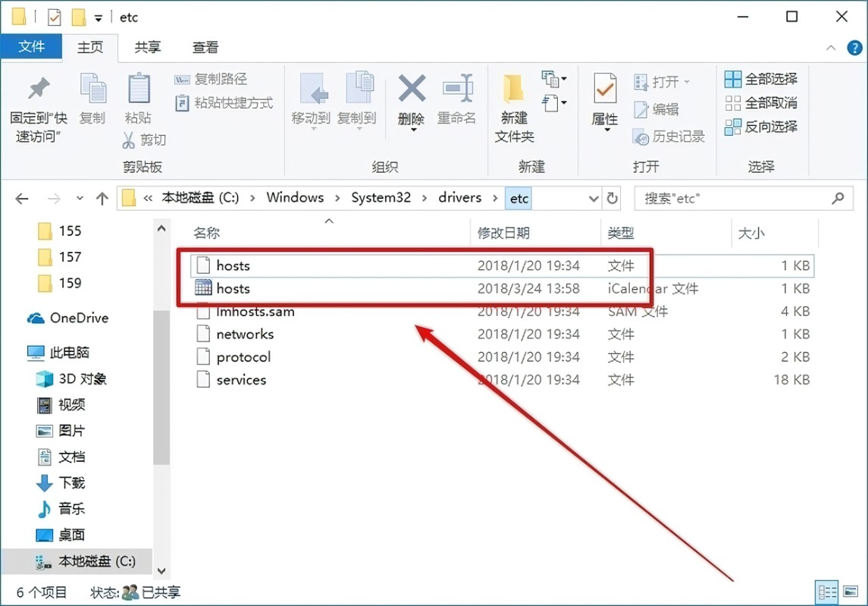868x606 pixels.
Task: Open folder 157 in navigation pane
Action: 60,257
